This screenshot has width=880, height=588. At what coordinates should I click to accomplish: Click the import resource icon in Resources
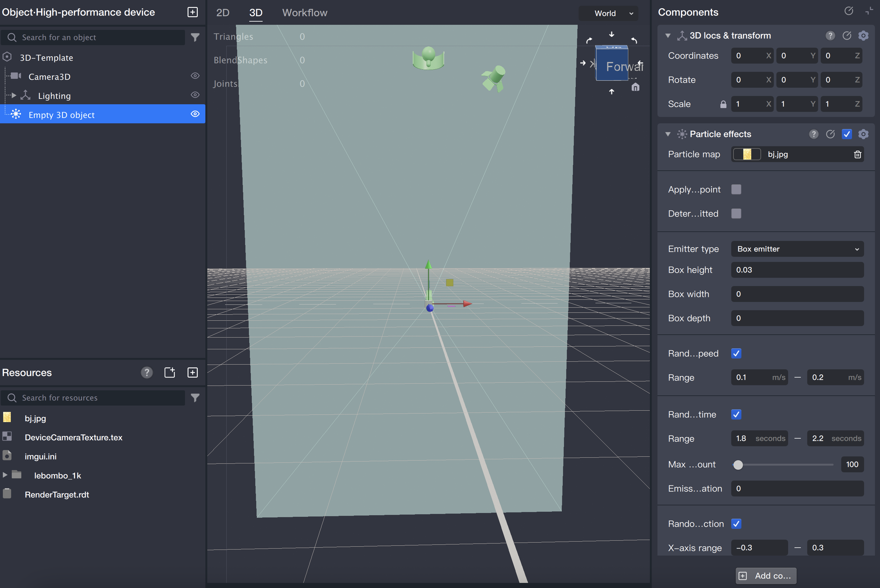[169, 373]
